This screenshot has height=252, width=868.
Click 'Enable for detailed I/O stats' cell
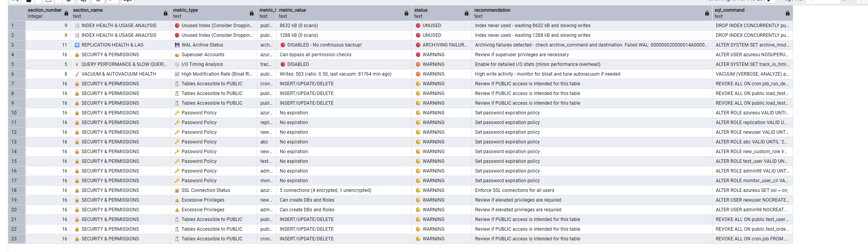592,64
